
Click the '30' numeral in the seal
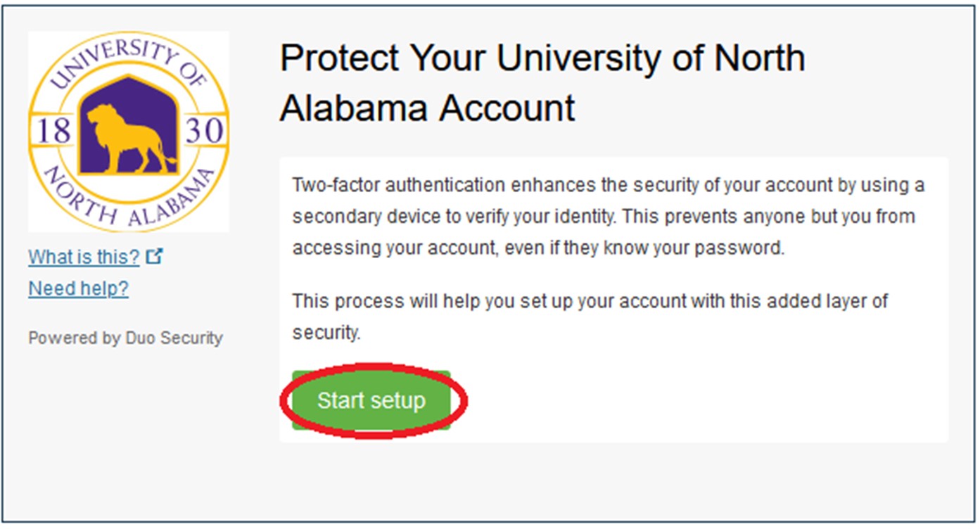point(205,130)
